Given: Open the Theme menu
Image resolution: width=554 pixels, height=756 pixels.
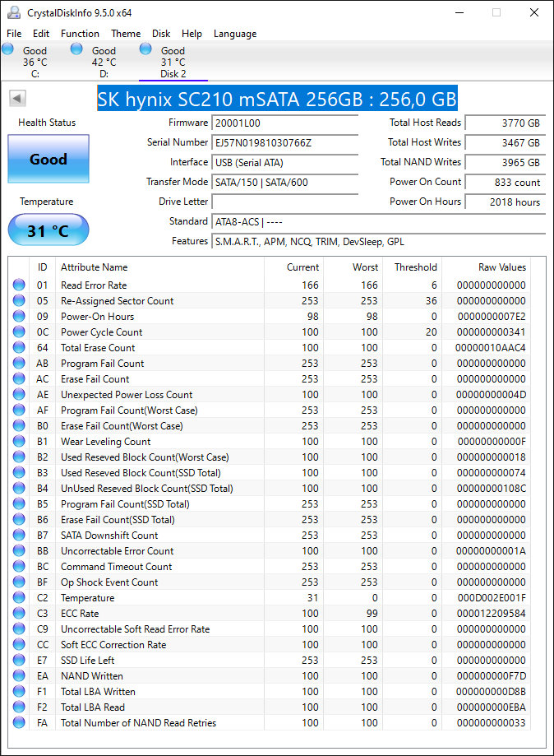Looking at the screenshot, I should pyautogui.click(x=126, y=33).
